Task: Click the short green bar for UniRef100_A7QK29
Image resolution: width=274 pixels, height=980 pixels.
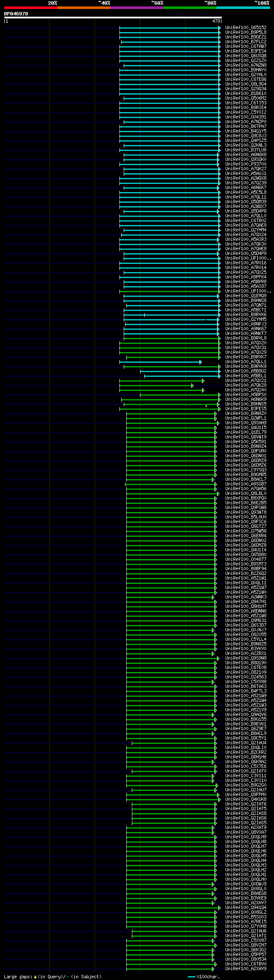Action: pos(157,385)
